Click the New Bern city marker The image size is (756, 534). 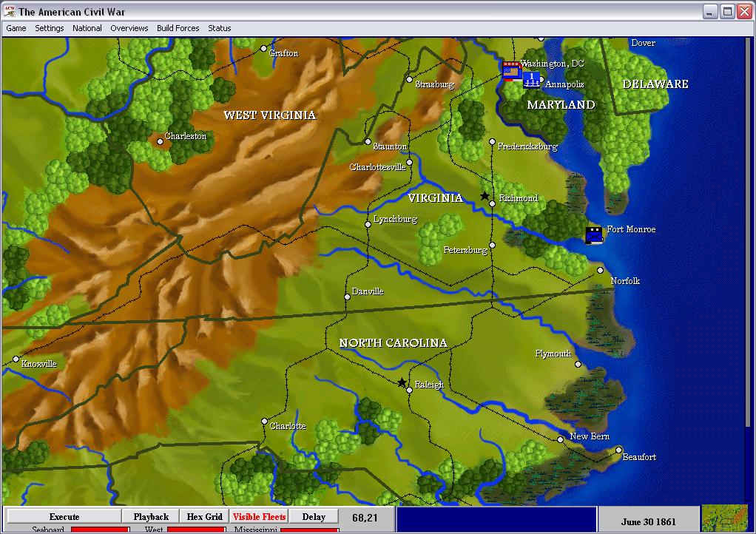[560, 439]
